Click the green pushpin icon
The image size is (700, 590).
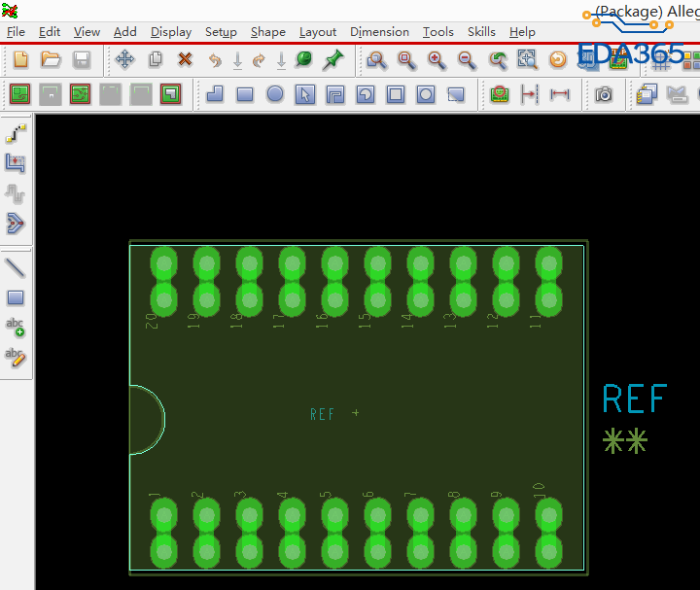tap(333, 59)
